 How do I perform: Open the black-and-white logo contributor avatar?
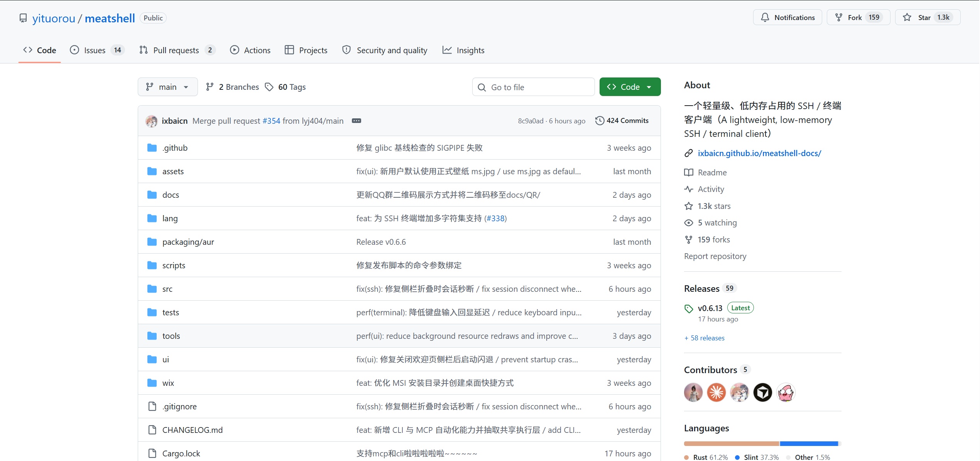[763, 393]
